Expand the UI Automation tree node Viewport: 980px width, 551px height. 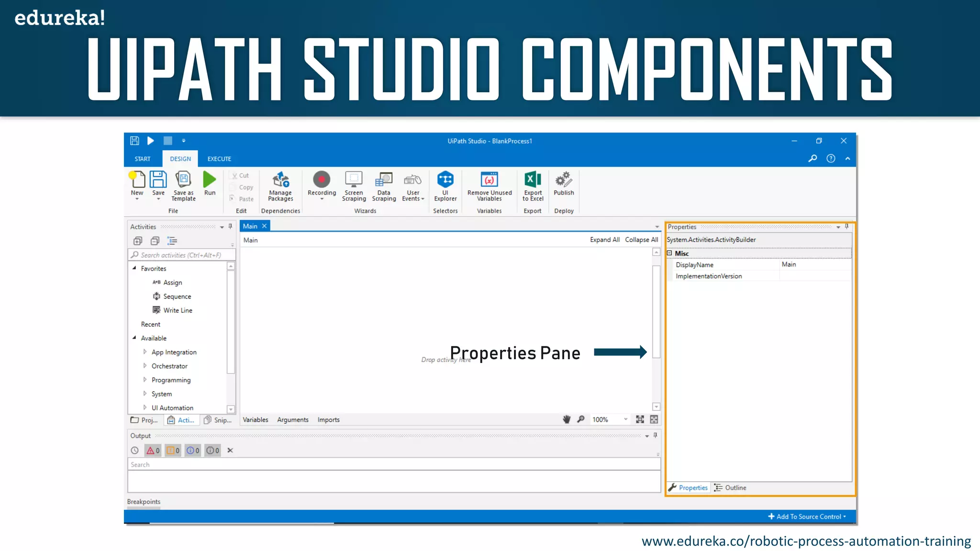click(145, 408)
